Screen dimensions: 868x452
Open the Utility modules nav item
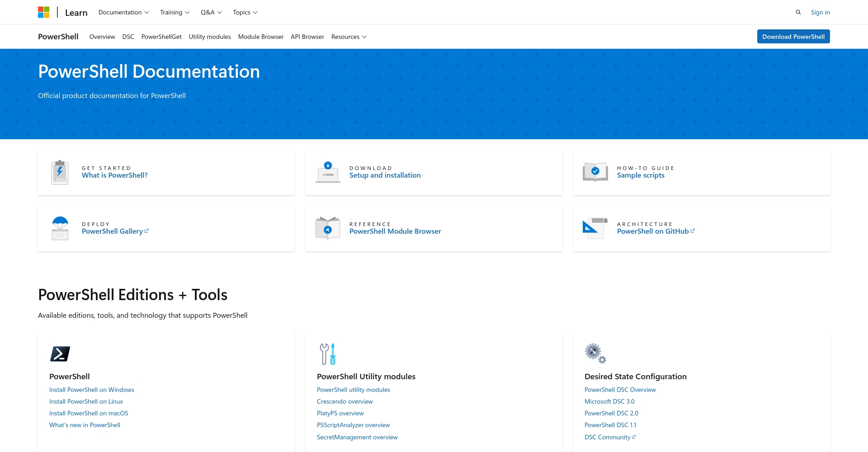click(210, 37)
